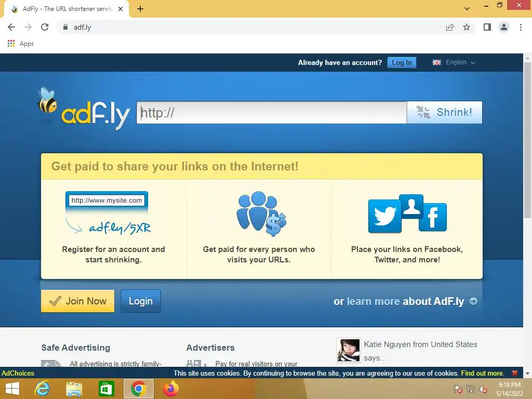Click the Twitter bird icon

[385, 216]
